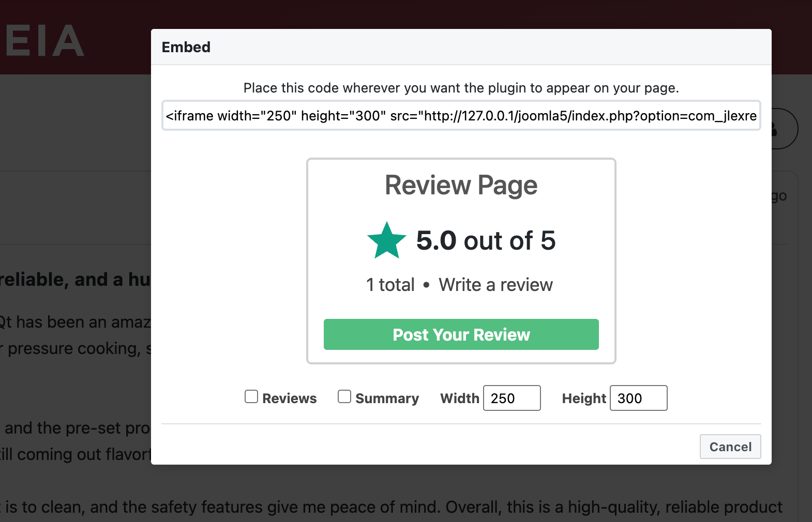Screen dimensions: 812x522
Task: Click the Embed dialog title
Action: point(186,47)
